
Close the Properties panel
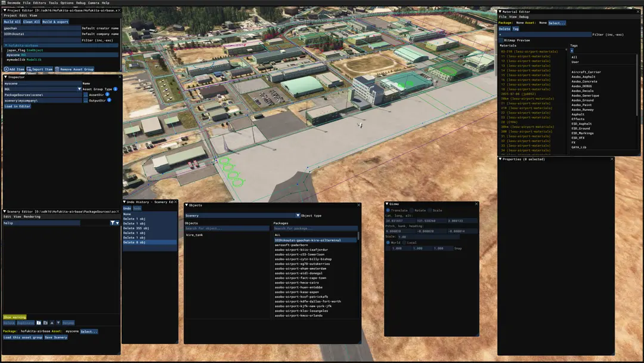point(612,159)
